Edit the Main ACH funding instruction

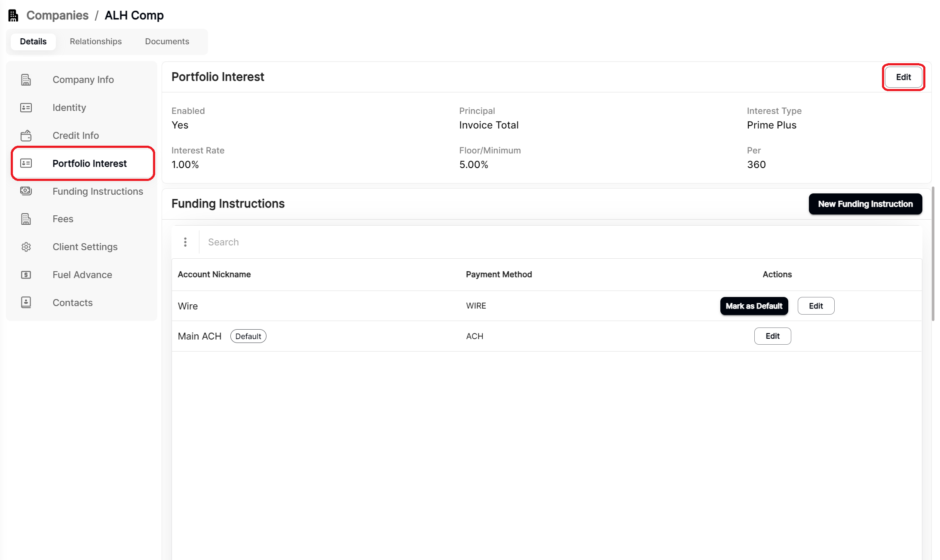tap(772, 336)
